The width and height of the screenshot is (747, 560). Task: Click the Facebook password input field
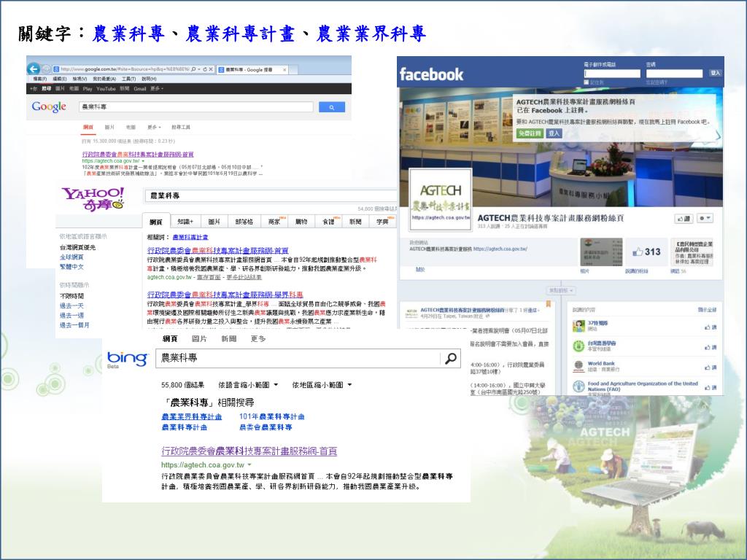click(674, 74)
